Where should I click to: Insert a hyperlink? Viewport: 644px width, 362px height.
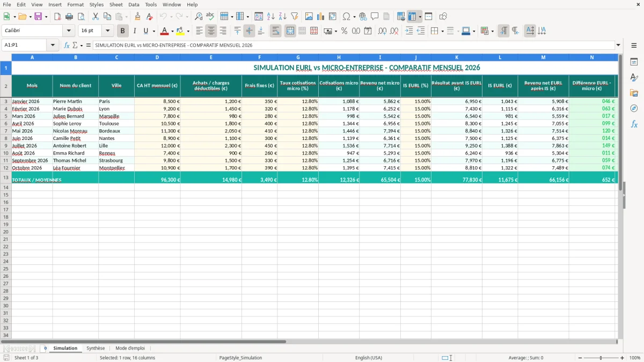pyautogui.click(x=363, y=17)
